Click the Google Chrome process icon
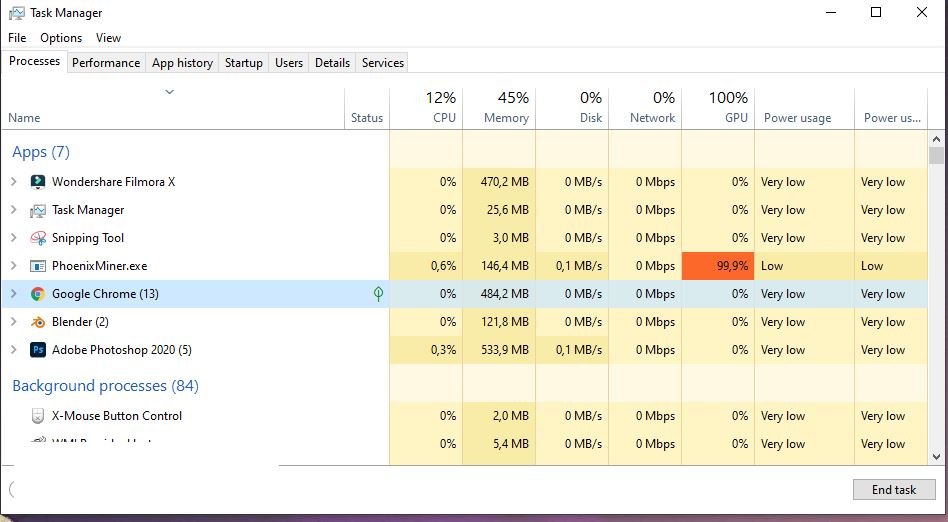The width and height of the screenshot is (948, 522). 37,294
